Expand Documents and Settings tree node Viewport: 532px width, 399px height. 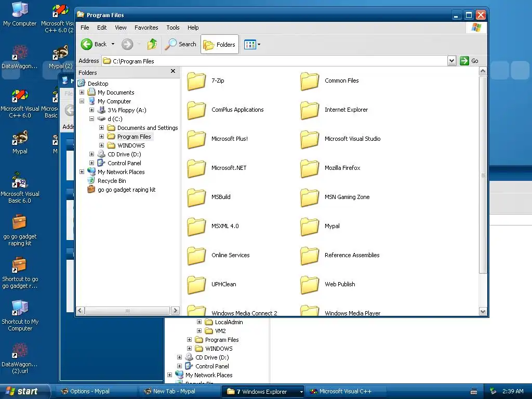(101, 128)
